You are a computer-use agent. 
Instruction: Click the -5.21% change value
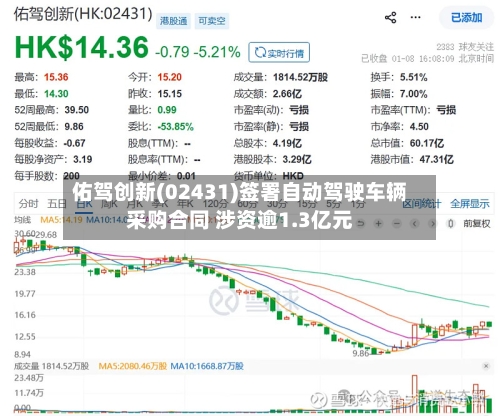(217, 52)
